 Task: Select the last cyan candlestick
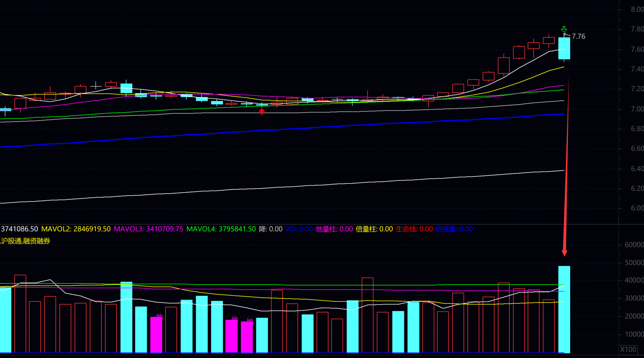564,48
